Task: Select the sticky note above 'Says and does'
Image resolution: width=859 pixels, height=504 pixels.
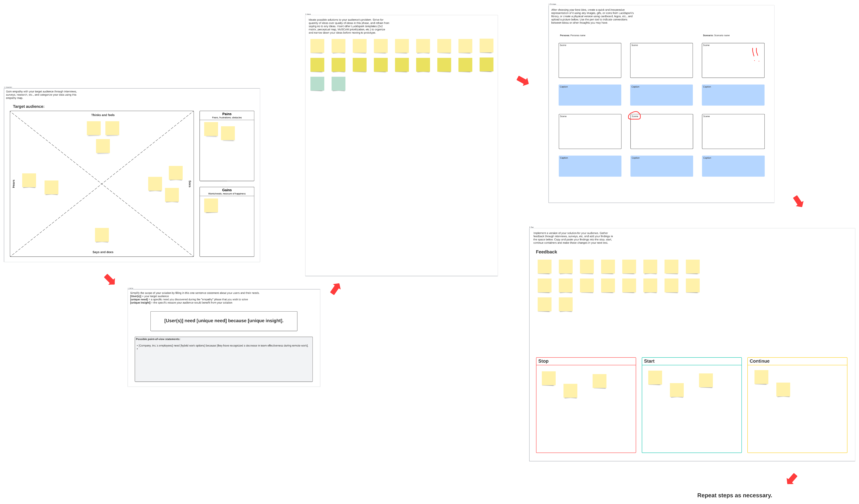Action: pyautogui.click(x=102, y=235)
